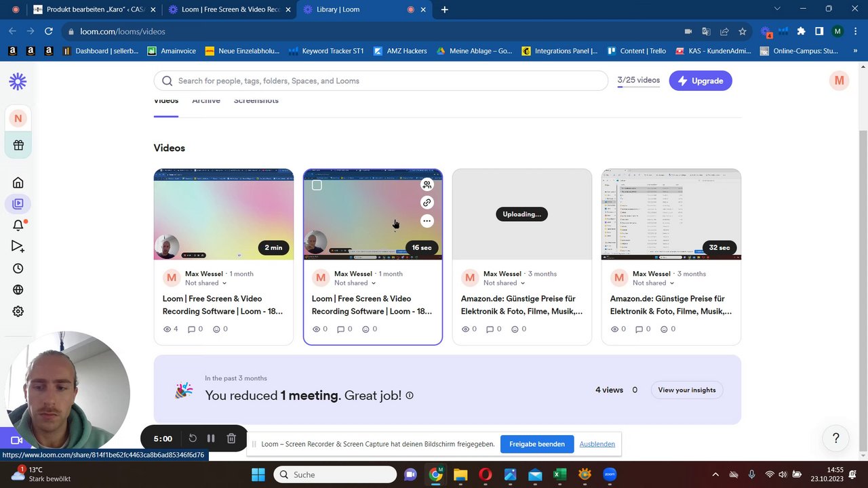Switch to Loom Free Screen & Video browser tab
The image size is (868, 488).
click(x=230, y=9)
